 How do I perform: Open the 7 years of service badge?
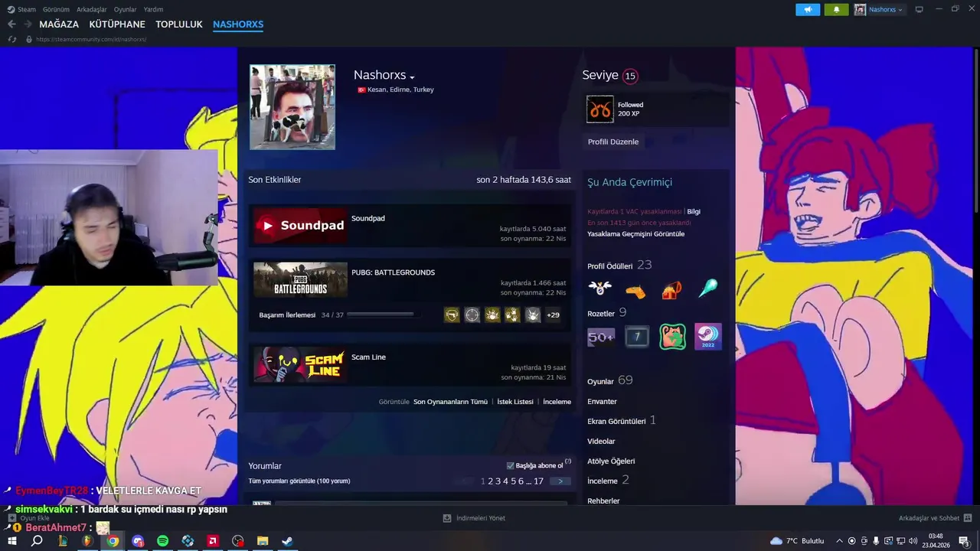pos(636,337)
